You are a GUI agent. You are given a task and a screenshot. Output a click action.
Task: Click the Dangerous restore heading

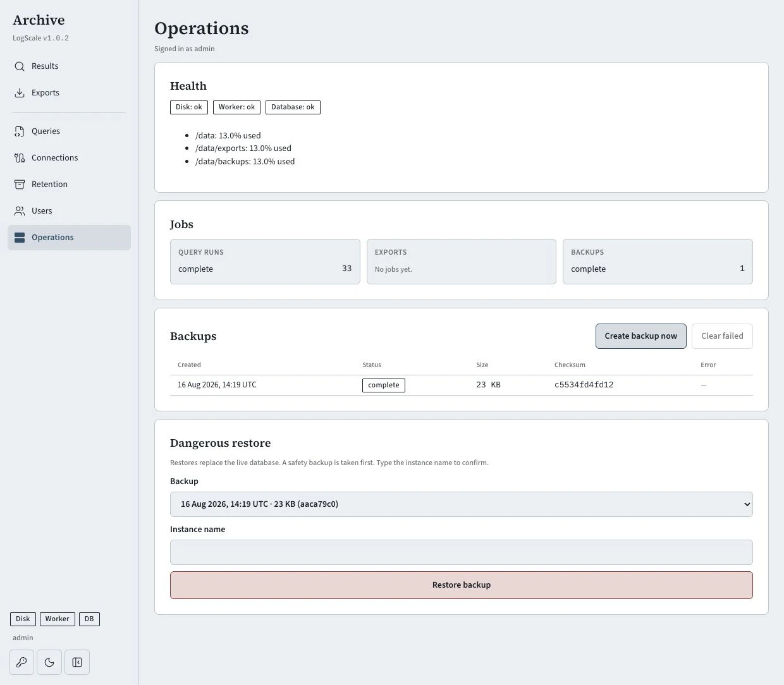point(220,444)
